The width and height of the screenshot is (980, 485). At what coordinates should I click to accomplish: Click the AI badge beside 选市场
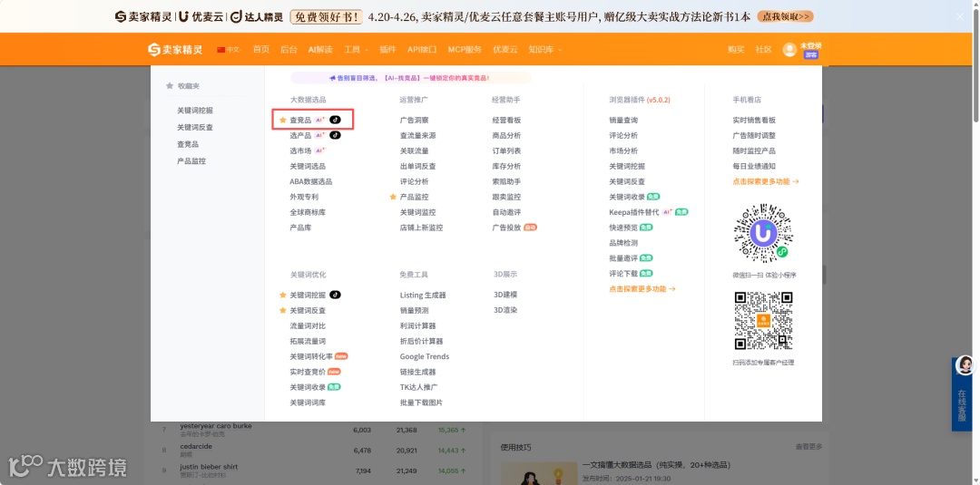[320, 150]
